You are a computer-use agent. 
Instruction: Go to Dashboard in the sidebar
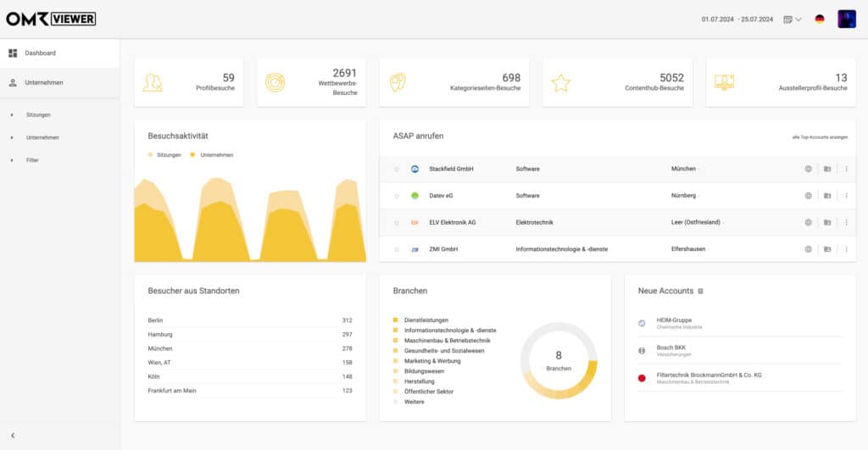(40, 53)
